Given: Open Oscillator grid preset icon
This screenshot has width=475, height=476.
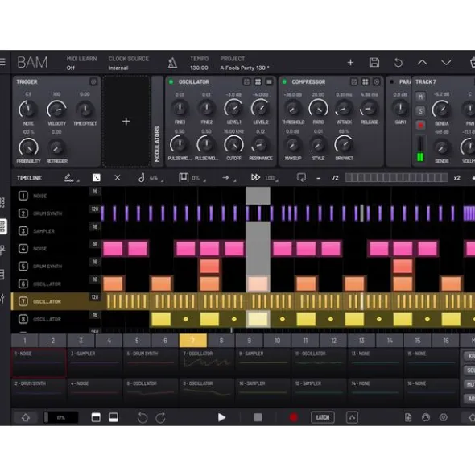Looking at the screenshot, I should [258, 81].
